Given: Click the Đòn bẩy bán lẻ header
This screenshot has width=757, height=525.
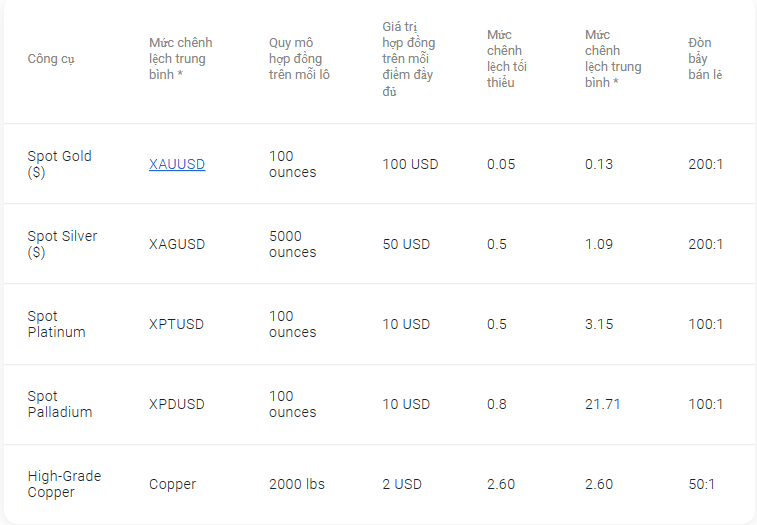Looking at the screenshot, I should (x=705, y=58).
